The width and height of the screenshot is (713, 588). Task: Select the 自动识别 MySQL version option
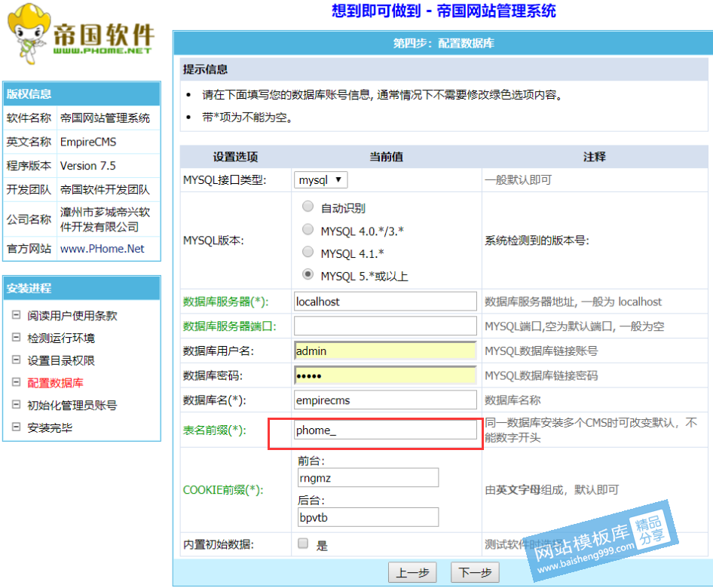(x=308, y=207)
